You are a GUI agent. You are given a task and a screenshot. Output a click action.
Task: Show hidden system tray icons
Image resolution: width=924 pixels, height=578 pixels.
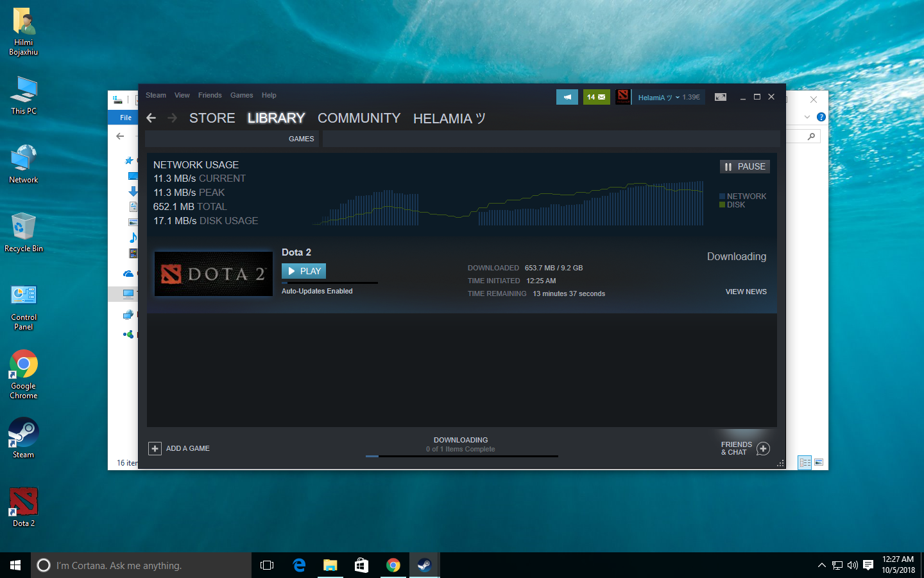821,565
